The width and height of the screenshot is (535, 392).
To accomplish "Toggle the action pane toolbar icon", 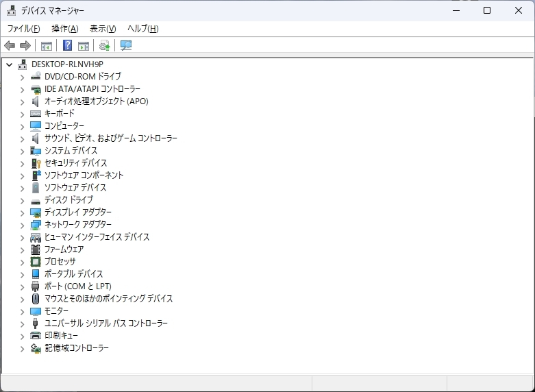I will click(84, 45).
